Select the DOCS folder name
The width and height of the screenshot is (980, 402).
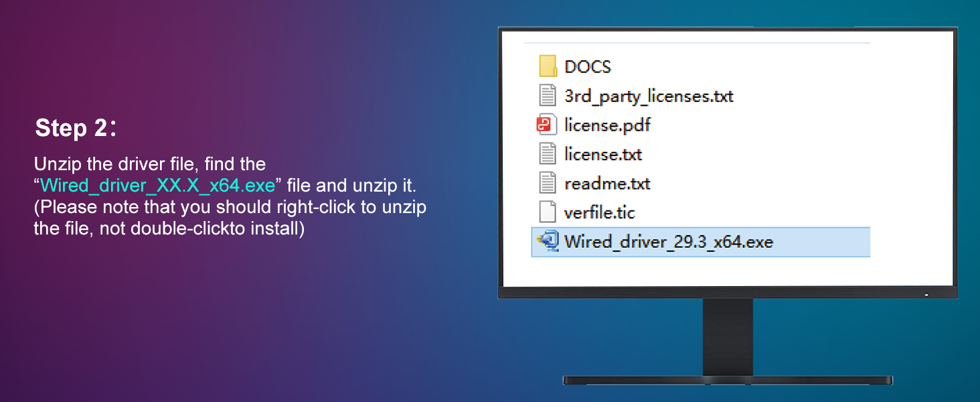588,66
